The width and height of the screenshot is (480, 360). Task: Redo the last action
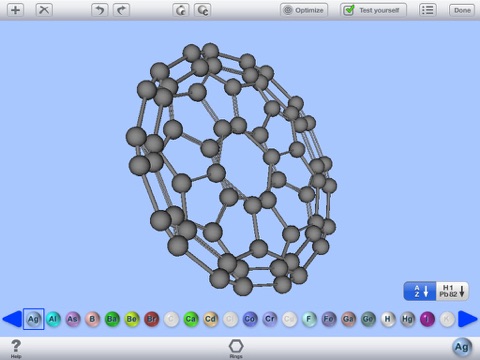(x=122, y=10)
